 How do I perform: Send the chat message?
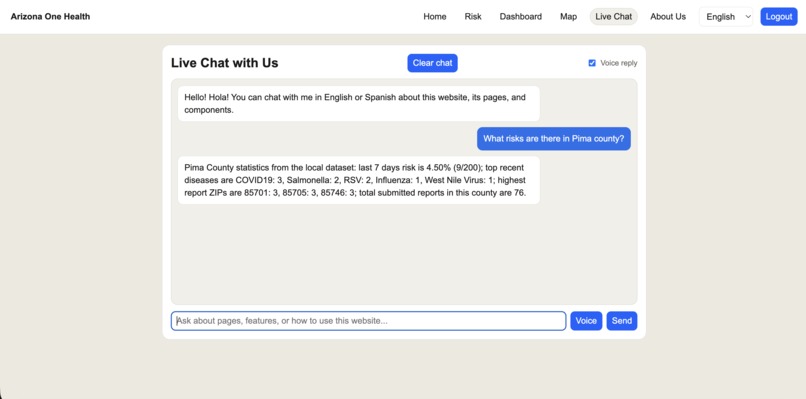click(x=621, y=321)
